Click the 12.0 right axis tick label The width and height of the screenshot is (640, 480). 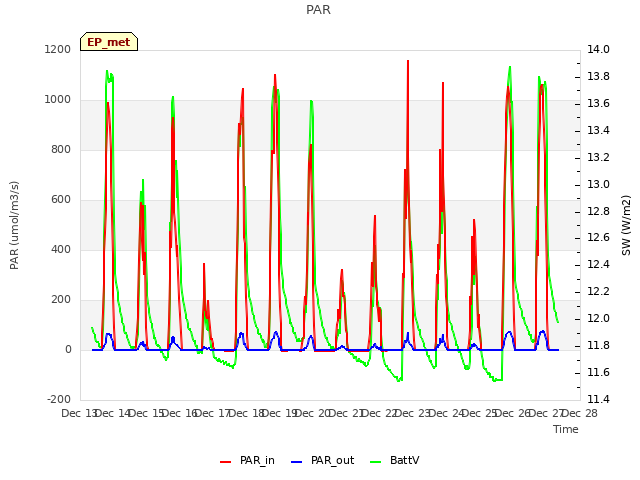pos(598,318)
